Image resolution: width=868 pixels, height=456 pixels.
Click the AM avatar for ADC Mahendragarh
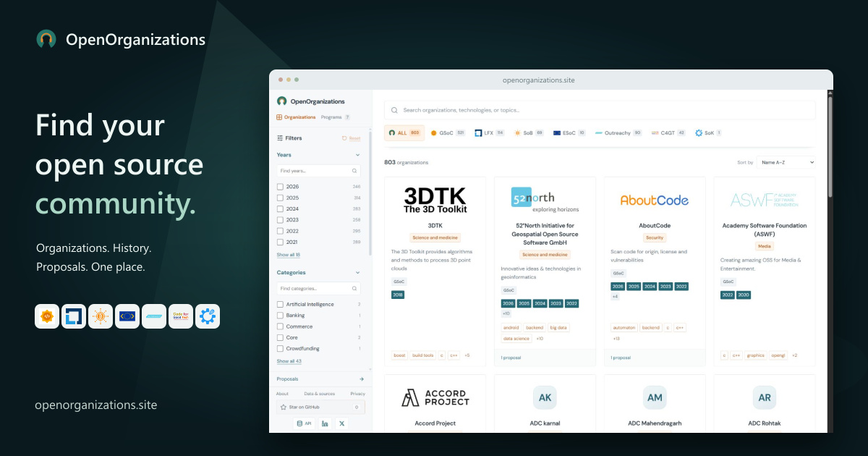tap(655, 397)
